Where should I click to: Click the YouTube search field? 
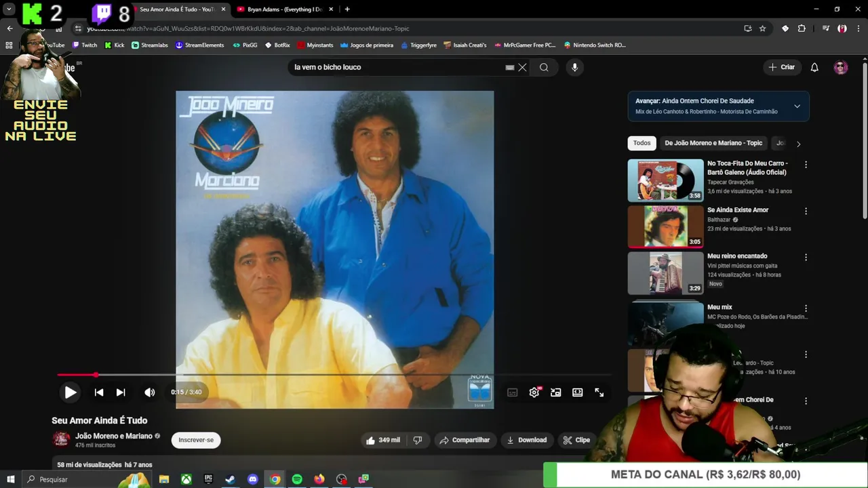397,67
